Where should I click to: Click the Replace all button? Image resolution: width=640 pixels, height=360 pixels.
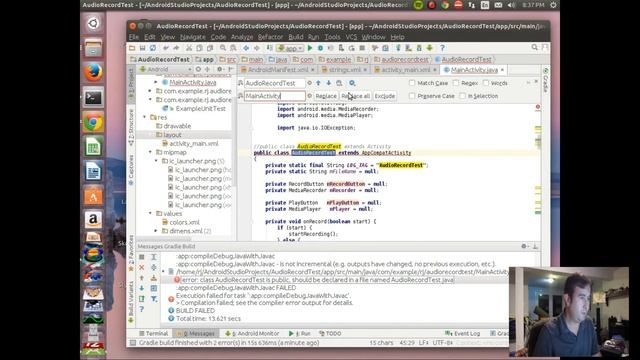(x=356, y=96)
